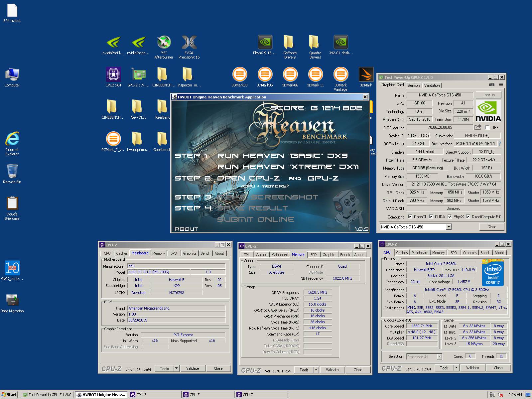532x399 pixels.
Task: Select SPD tab in Memory CPU-Z window
Action: pyautogui.click(x=313, y=255)
